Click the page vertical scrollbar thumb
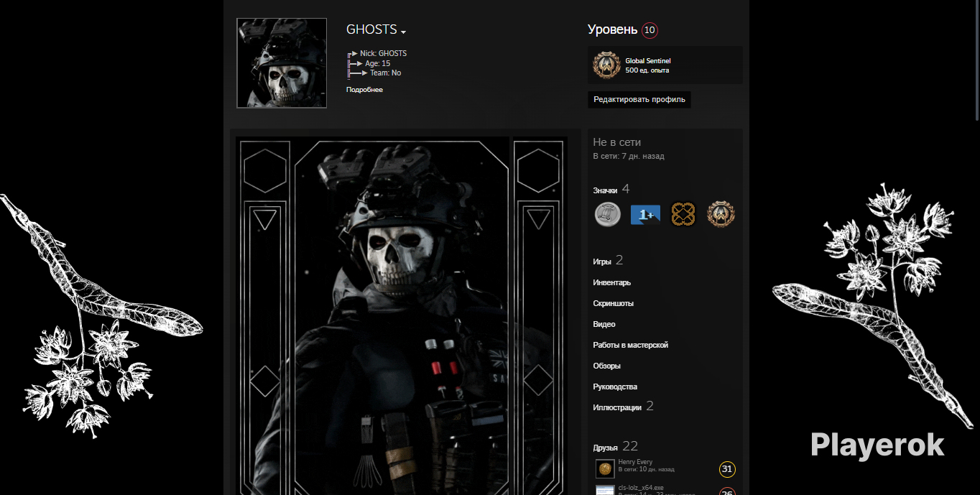The width and height of the screenshot is (980, 495). click(x=976, y=61)
